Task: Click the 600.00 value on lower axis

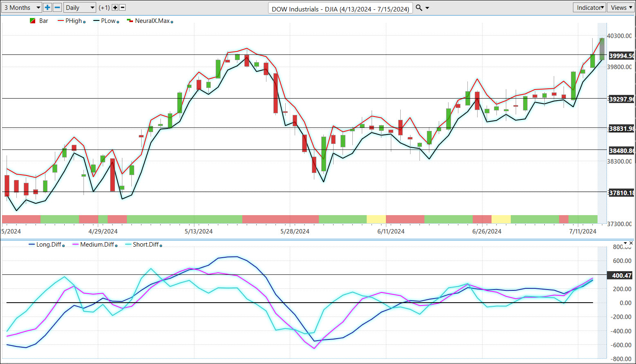Action: click(622, 261)
